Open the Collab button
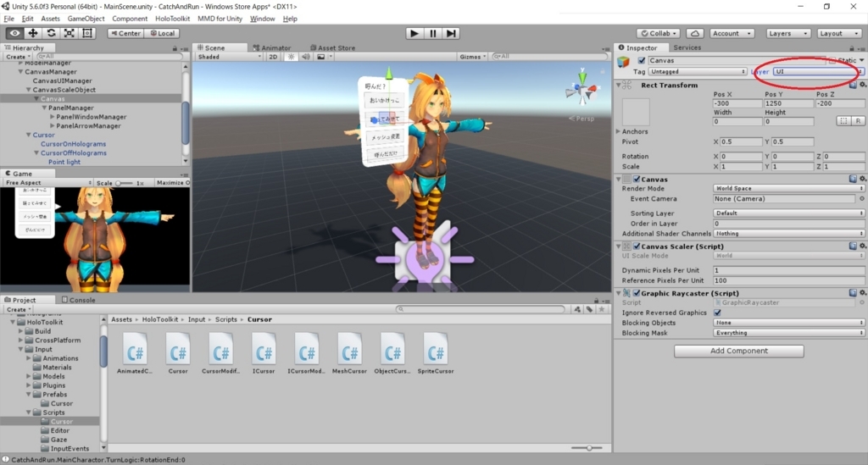The width and height of the screenshot is (868, 465). pos(659,33)
